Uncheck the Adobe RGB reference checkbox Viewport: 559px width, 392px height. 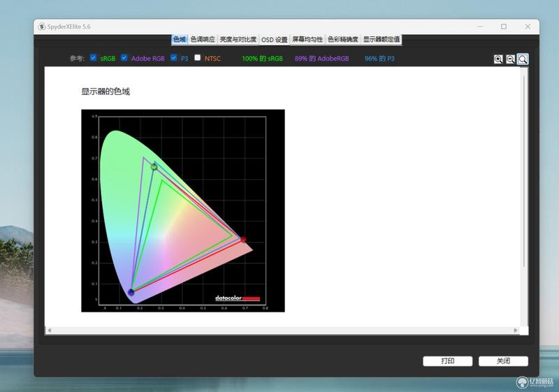point(124,58)
